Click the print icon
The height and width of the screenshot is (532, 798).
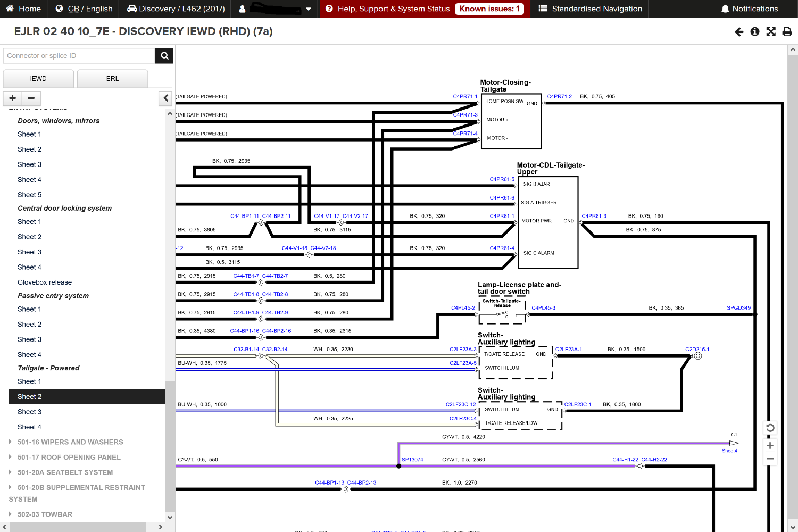[x=787, y=32]
